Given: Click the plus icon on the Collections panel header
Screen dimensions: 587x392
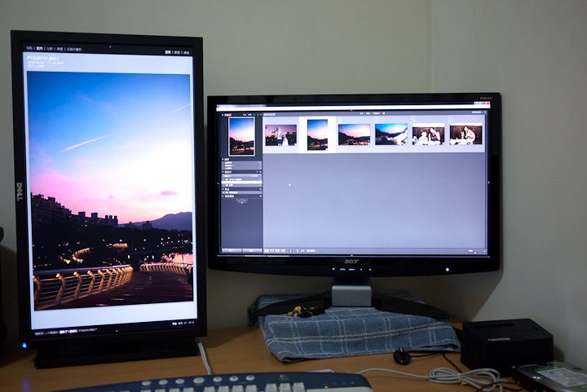Looking at the screenshot, I should click(261, 189).
